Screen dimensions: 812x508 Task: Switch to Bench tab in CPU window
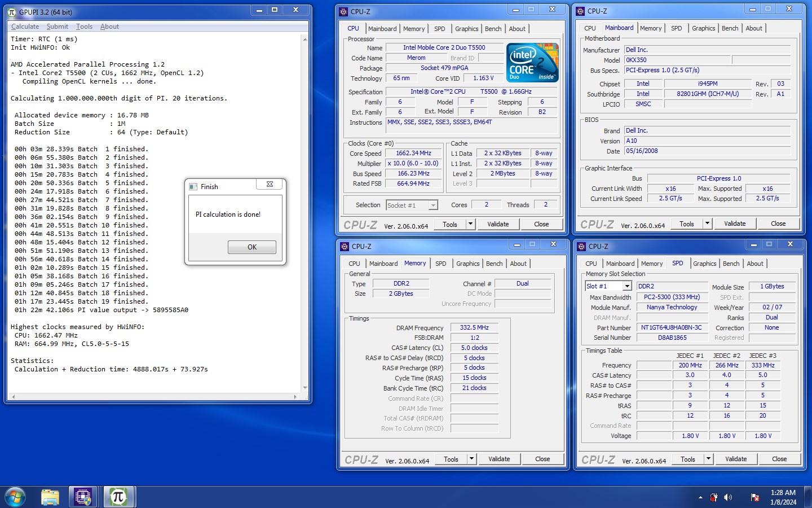click(x=493, y=29)
